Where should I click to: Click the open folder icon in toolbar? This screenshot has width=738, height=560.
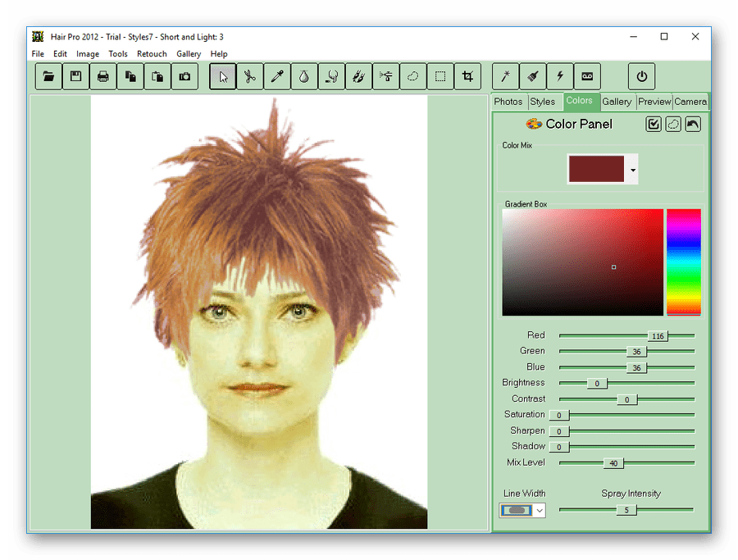[x=49, y=76]
